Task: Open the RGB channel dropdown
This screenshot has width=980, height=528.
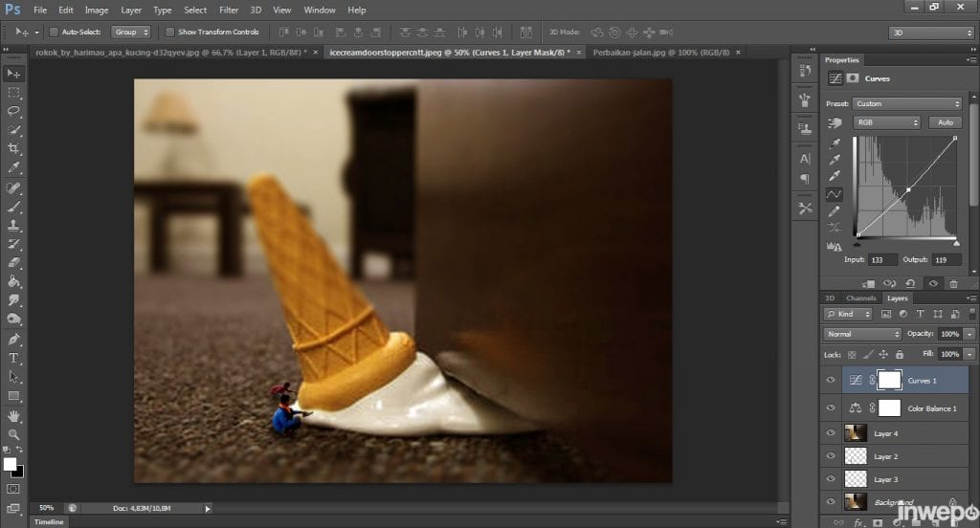Action: pyautogui.click(x=887, y=122)
